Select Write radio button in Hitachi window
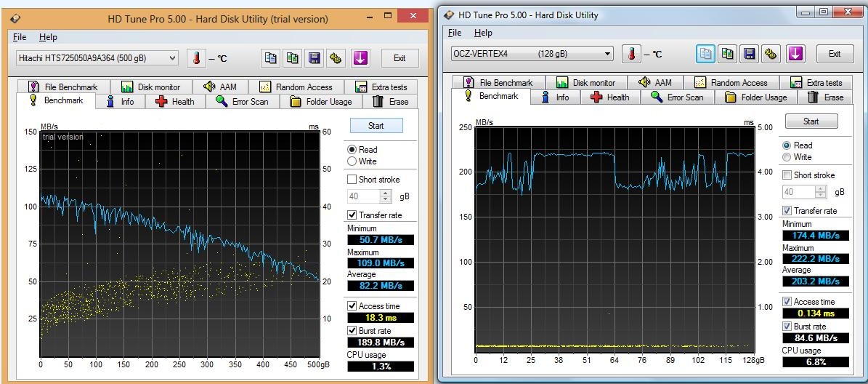This screenshot has width=868, height=384. click(x=352, y=161)
